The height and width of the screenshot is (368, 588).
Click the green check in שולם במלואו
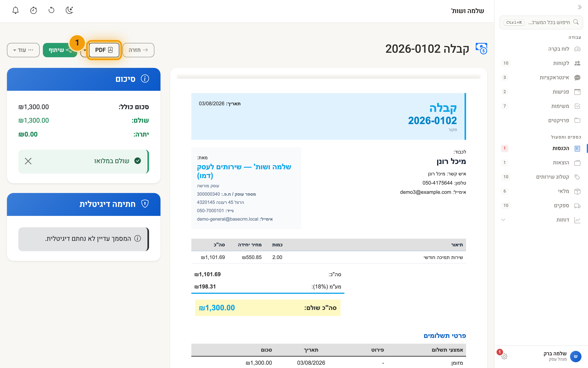click(138, 161)
